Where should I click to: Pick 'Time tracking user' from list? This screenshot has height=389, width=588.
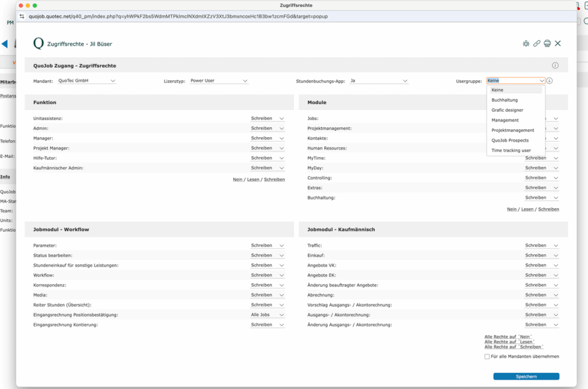511,150
